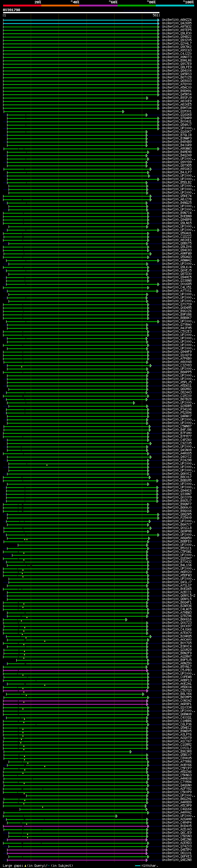Image resolution: width=197 pixels, height=868 pixels.
Task: Click the red ~20% identity legend bar
Action: [x=22, y=6]
